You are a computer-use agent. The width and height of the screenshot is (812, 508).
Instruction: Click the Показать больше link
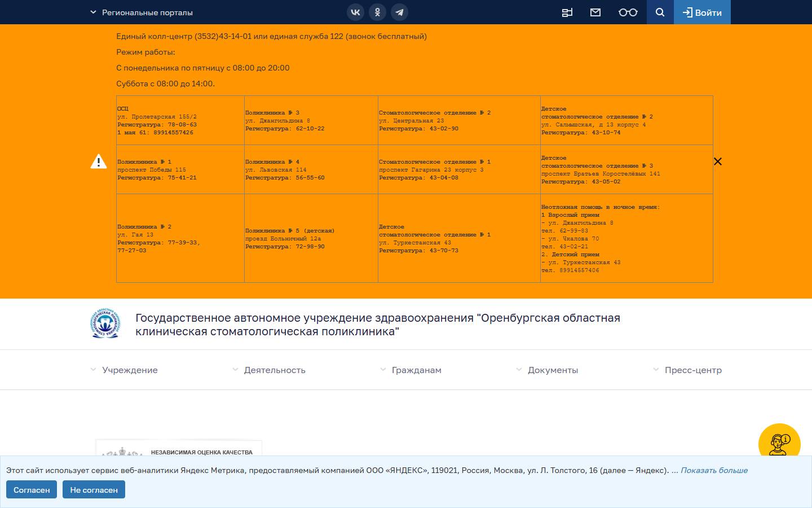pyautogui.click(x=714, y=470)
